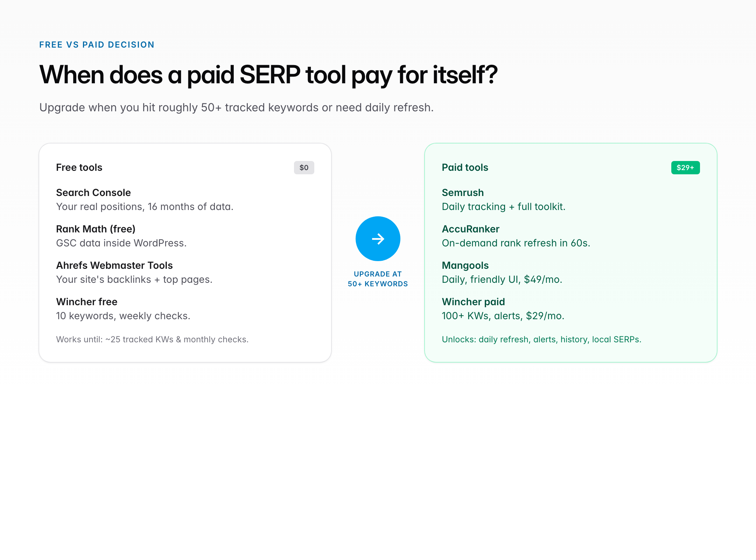Click the 'Upgrade when you hit roughly 50+' subtitle

(x=236, y=107)
